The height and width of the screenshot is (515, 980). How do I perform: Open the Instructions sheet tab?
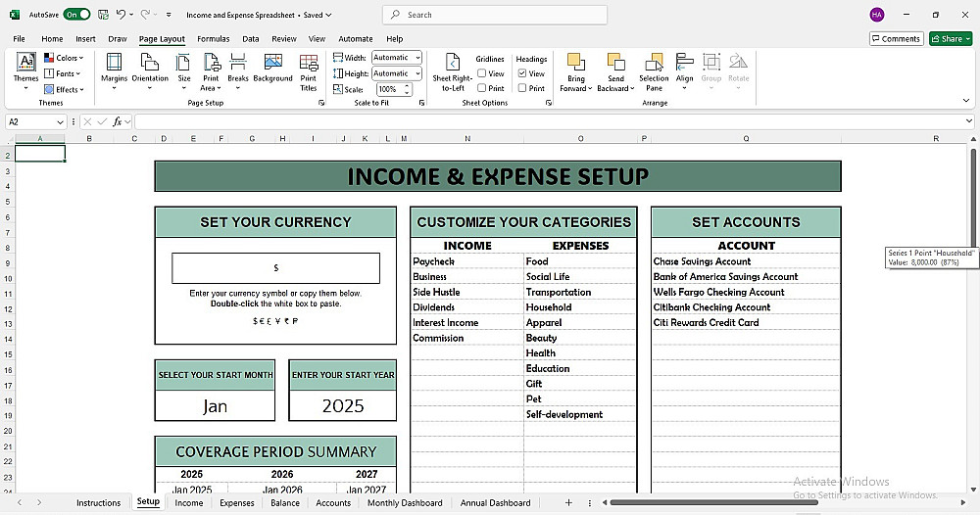click(98, 502)
